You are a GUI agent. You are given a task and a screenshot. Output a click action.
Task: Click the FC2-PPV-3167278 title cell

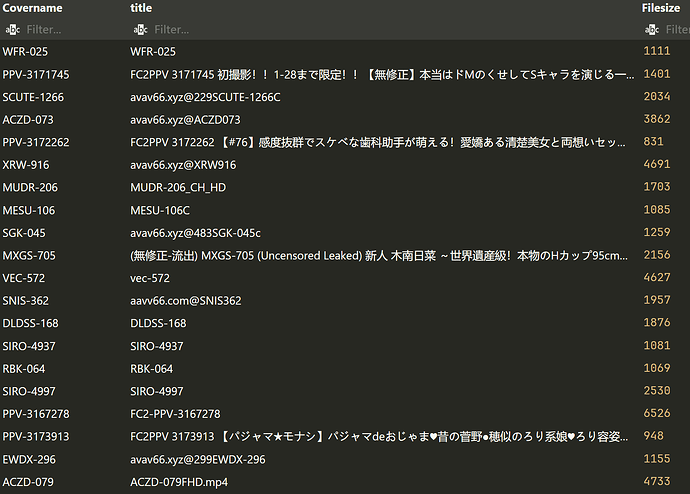175,414
